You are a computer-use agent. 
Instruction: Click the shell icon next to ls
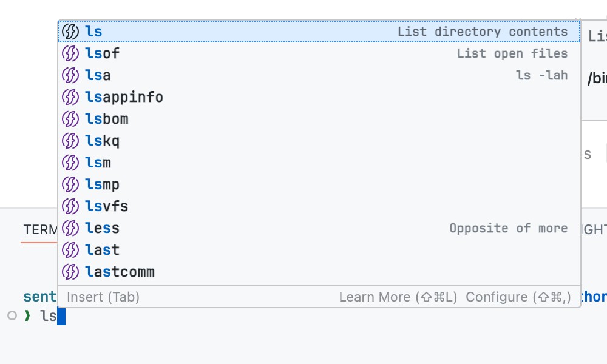pos(70,31)
